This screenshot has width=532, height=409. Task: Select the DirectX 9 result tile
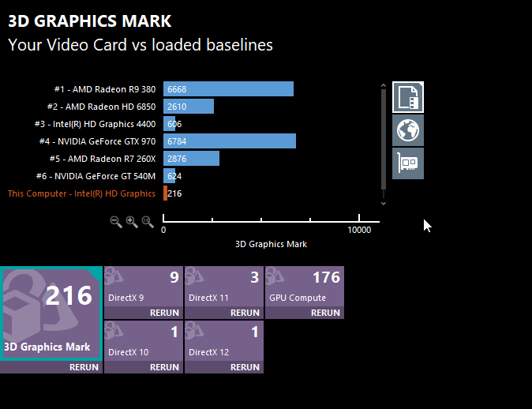[144, 287]
